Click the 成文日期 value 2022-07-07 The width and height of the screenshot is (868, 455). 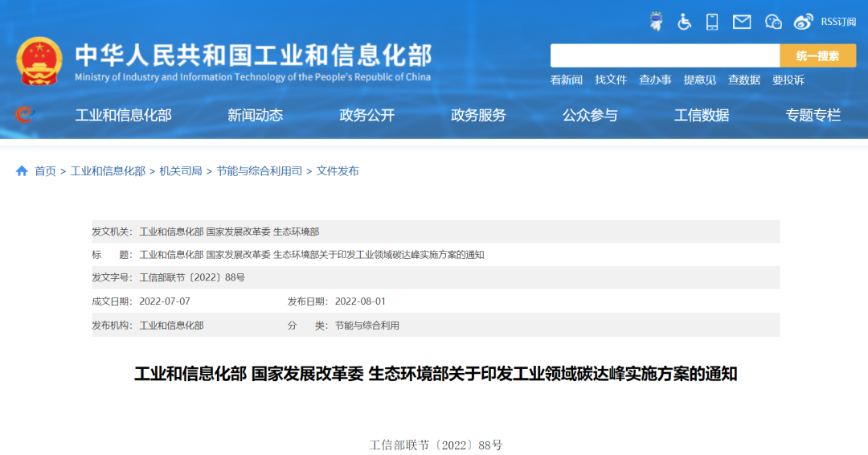pos(165,301)
